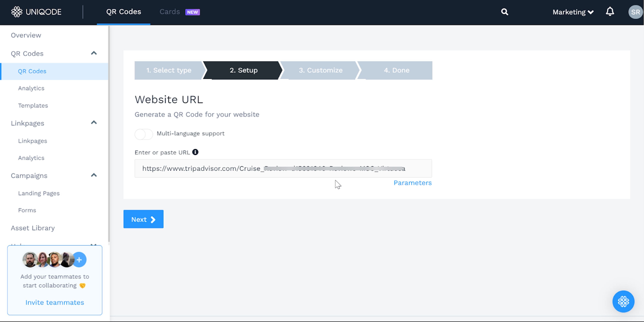Open the Parameters link
The height and width of the screenshot is (322, 644).
pyautogui.click(x=412, y=183)
